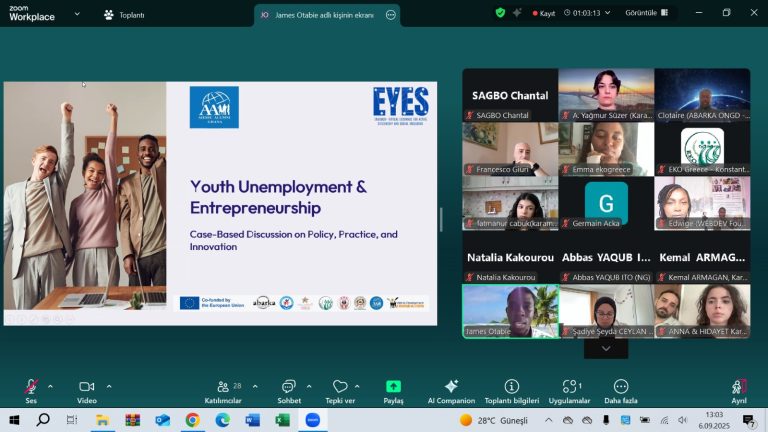The image size is (768, 432).
Task: Open shared screen options ellipsis button
Action: 390,15
